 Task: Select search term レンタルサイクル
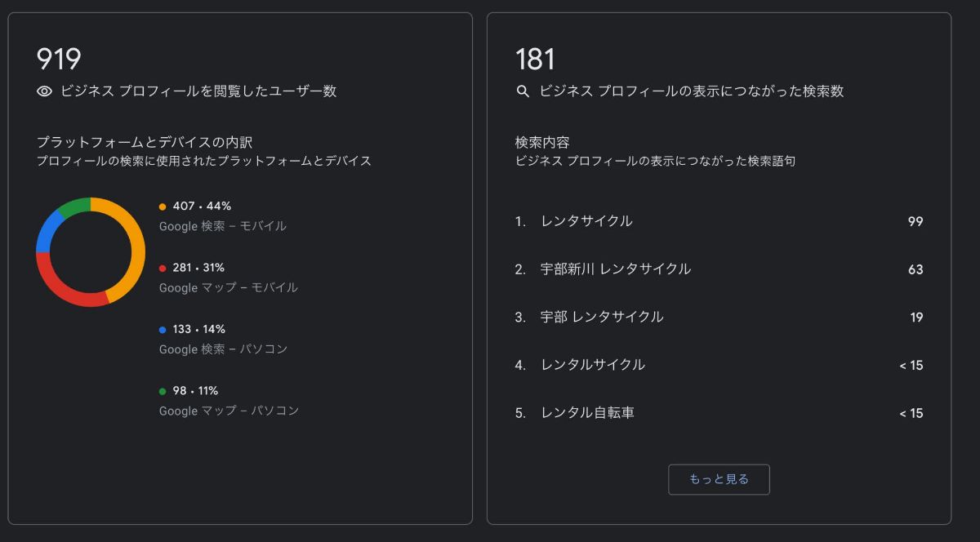coord(593,365)
